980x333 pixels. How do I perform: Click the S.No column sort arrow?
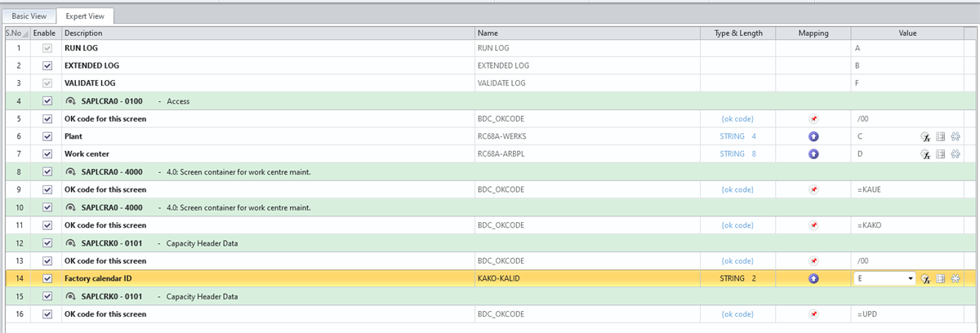[24, 33]
